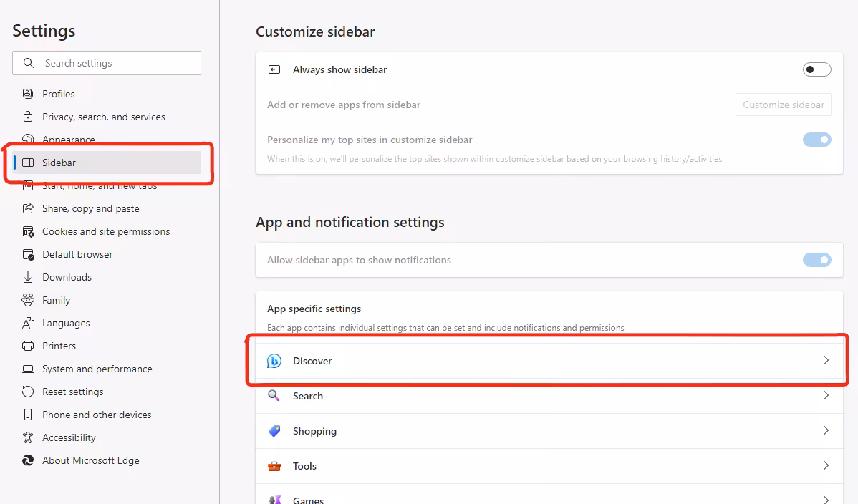Click the Printers icon
The width and height of the screenshot is (858, 504).
click(x=28, y=346)
